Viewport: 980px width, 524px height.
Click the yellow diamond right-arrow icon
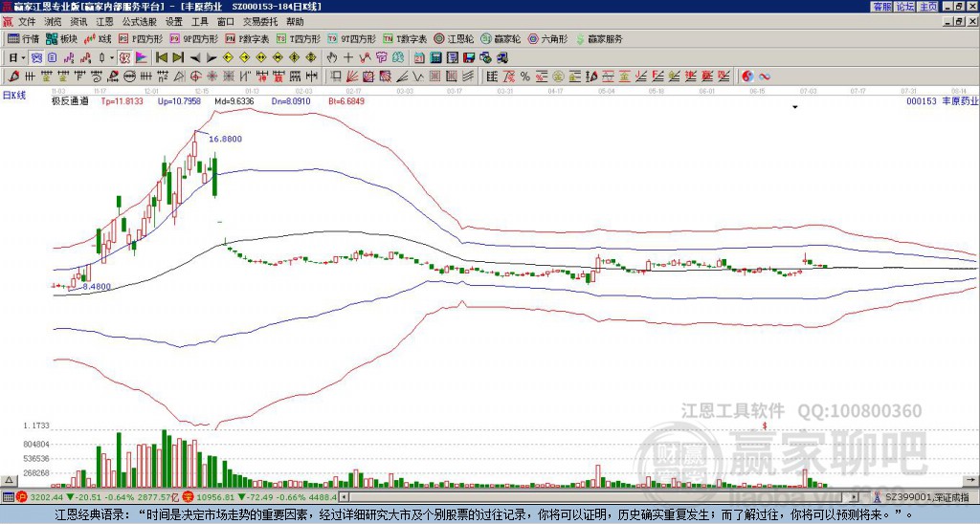[x=244, y=58]
